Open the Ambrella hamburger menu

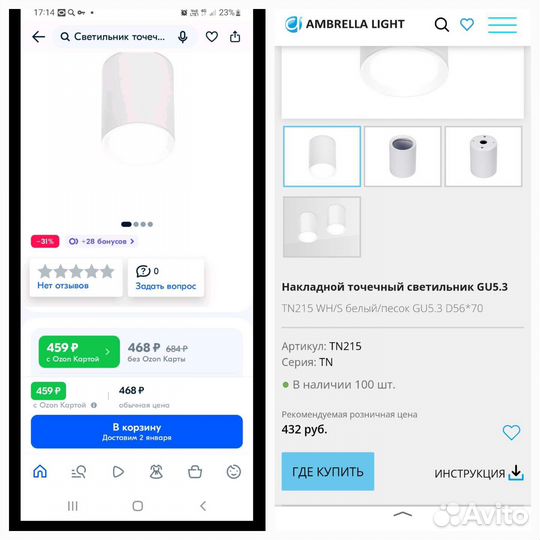(502, 25)
